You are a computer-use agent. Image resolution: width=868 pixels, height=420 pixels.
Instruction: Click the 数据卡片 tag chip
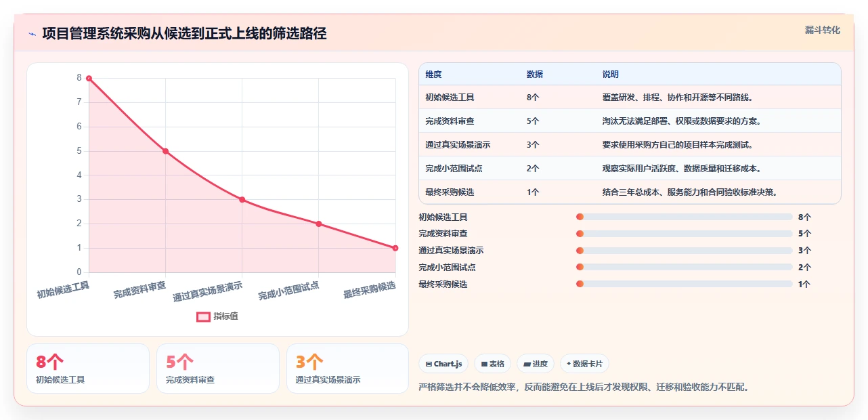tap(584, 364)
